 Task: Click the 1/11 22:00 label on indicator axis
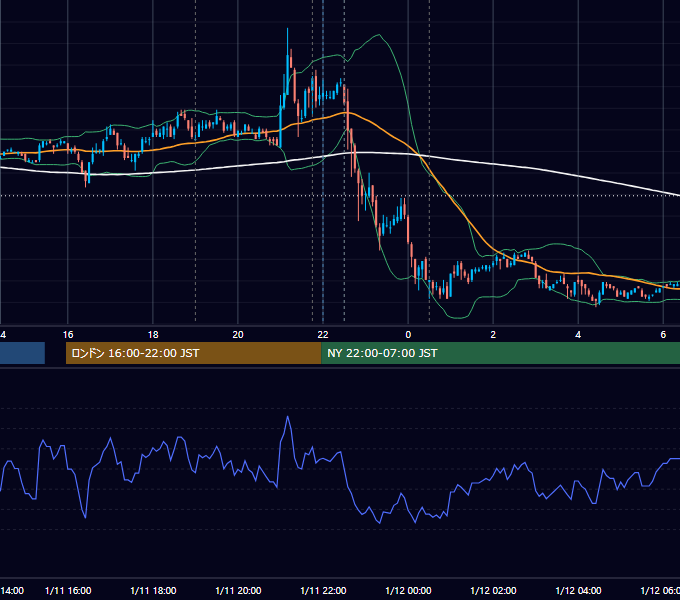[323, 590]
